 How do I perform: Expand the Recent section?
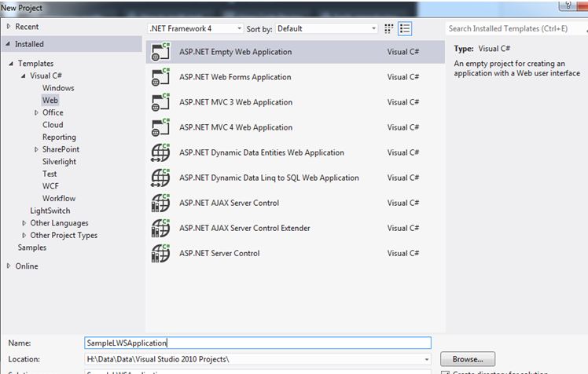(9, 27)
